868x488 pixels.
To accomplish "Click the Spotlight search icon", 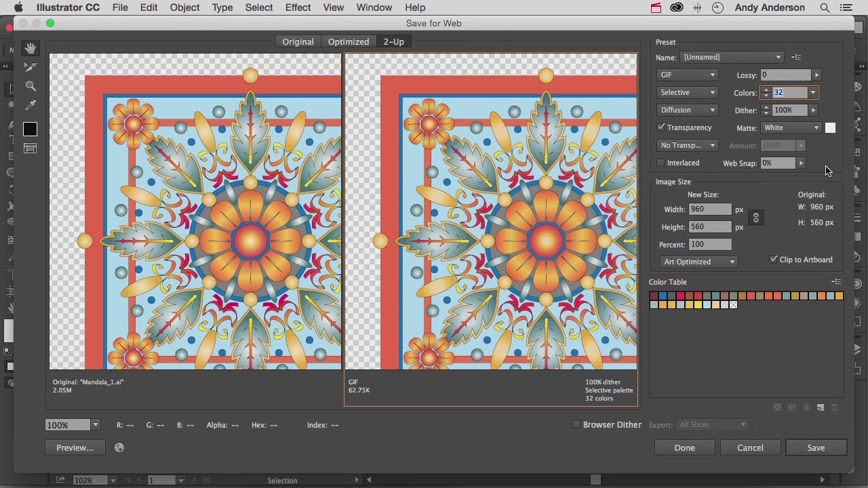I will click(825, 7).
